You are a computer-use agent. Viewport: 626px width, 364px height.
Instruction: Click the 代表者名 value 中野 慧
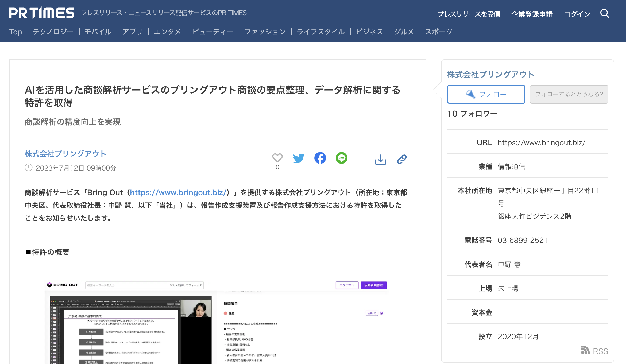509,264
